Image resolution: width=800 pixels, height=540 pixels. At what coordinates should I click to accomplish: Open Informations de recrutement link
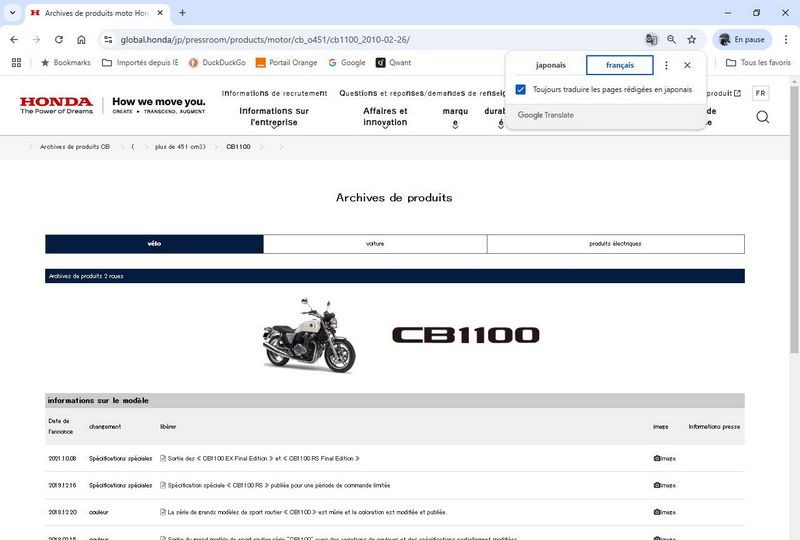(274, 93)
